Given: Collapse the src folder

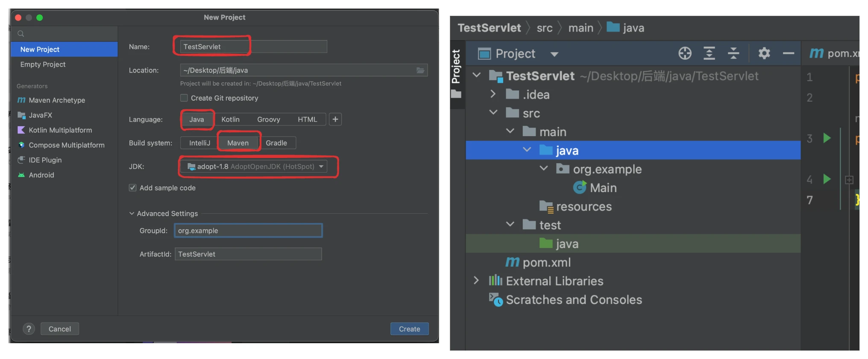Looking at the screenshot, I should [493, 112].
